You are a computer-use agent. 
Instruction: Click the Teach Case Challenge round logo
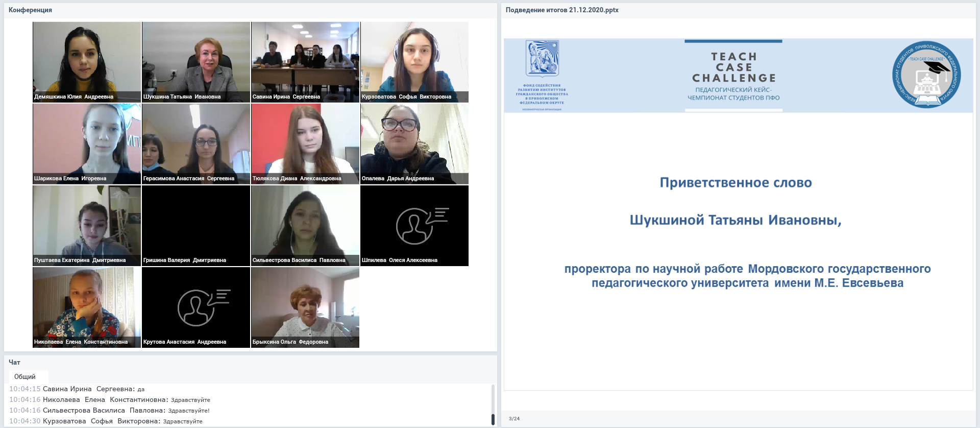(926, 75)
